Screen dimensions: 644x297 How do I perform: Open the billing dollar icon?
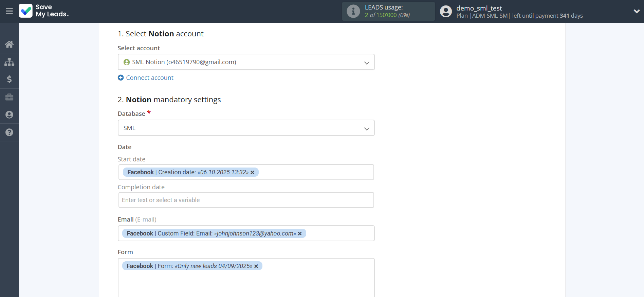pyautogui.click(x=9, y=80)
